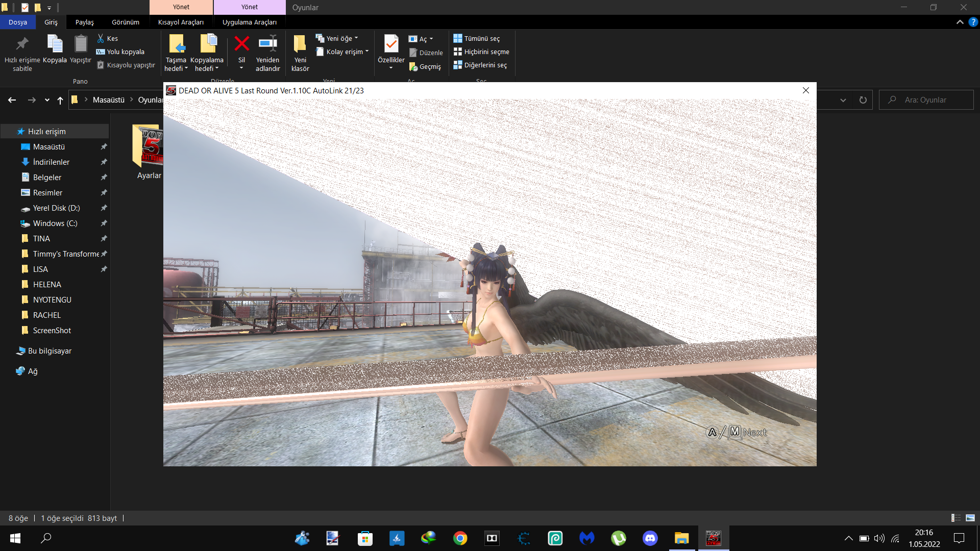The width and height of the screenshot is (980, 551).
Task: Click the Ara: Oyunlar search box
Action: tap(926, 100)
